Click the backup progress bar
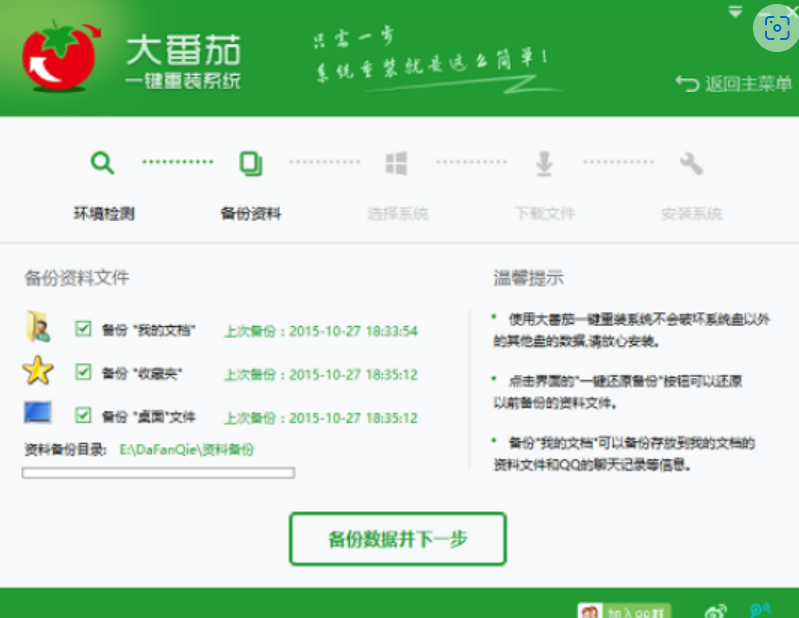799x618 pixels. pos(158,472)
